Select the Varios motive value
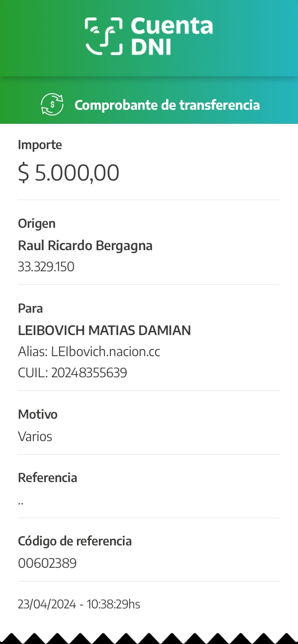 pos(35,437)
